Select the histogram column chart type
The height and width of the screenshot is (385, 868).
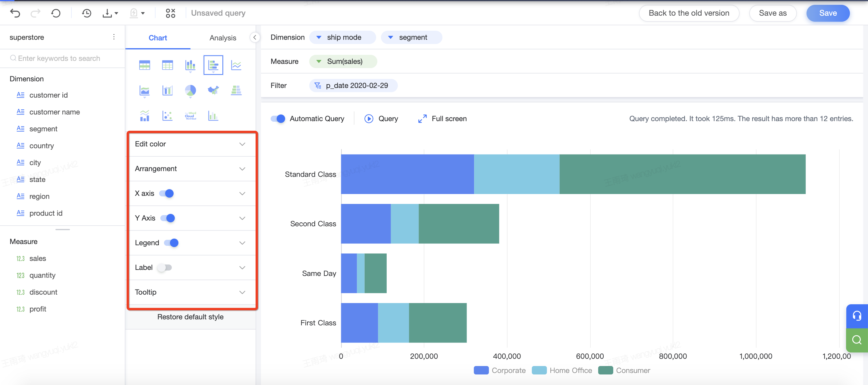[213, 116]
